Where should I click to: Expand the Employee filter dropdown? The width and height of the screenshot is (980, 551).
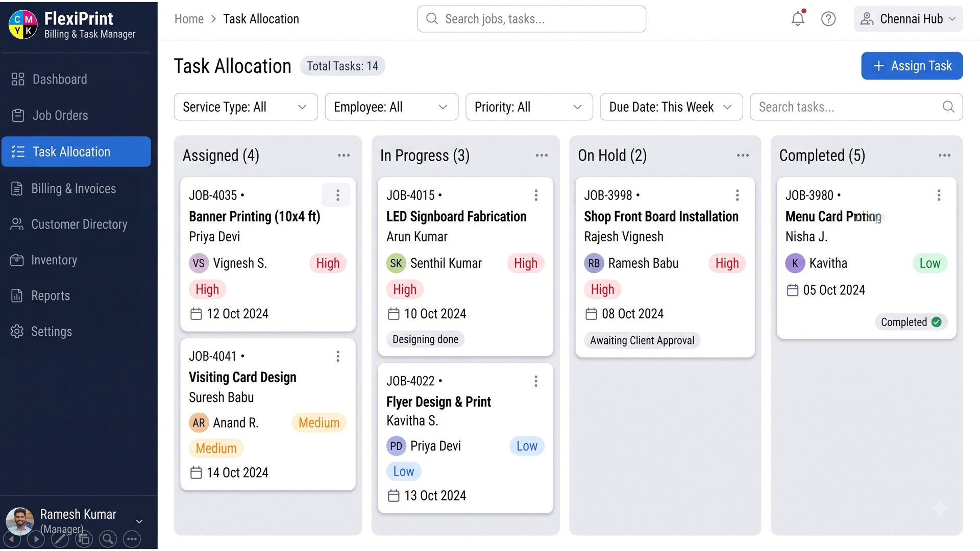pyautogui.click(x=391, y=107)
